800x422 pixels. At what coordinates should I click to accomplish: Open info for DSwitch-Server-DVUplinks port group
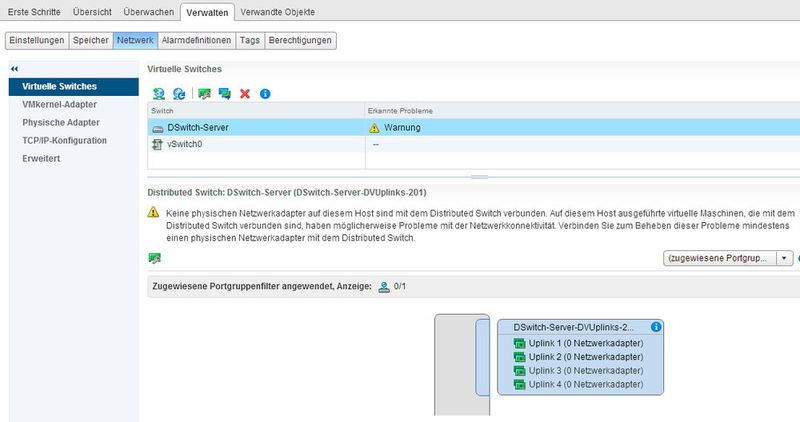click(x=655, y=327)
